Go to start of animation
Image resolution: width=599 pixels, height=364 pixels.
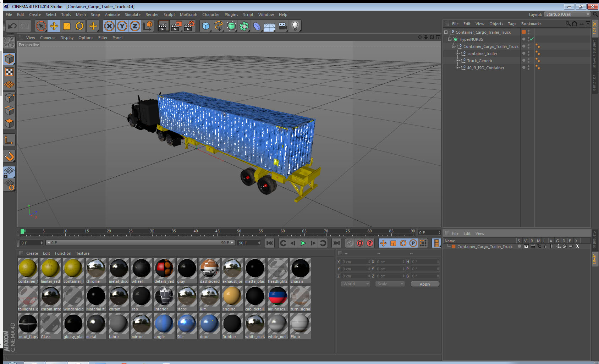(270, 243)
